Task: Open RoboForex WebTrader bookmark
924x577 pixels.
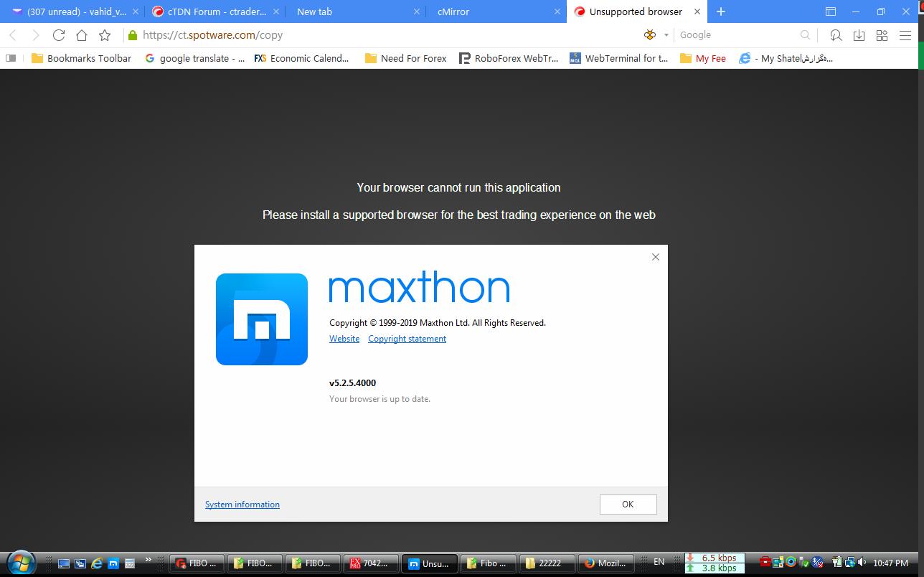Action: pyautogui.click(x=509, y=58)
